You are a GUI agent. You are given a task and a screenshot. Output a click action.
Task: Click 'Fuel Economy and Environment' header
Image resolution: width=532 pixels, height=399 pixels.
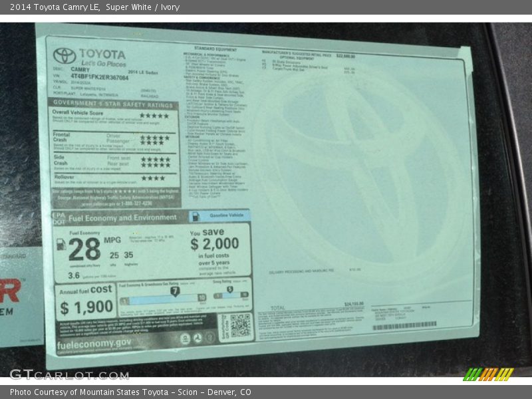click(122, 217)
